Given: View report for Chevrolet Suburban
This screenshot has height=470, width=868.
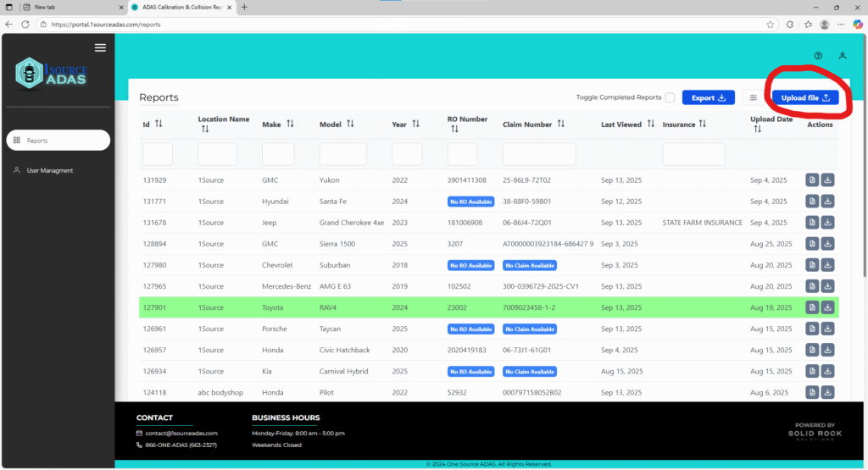Looking at the screenshot, I should click(x=812, y=265).
